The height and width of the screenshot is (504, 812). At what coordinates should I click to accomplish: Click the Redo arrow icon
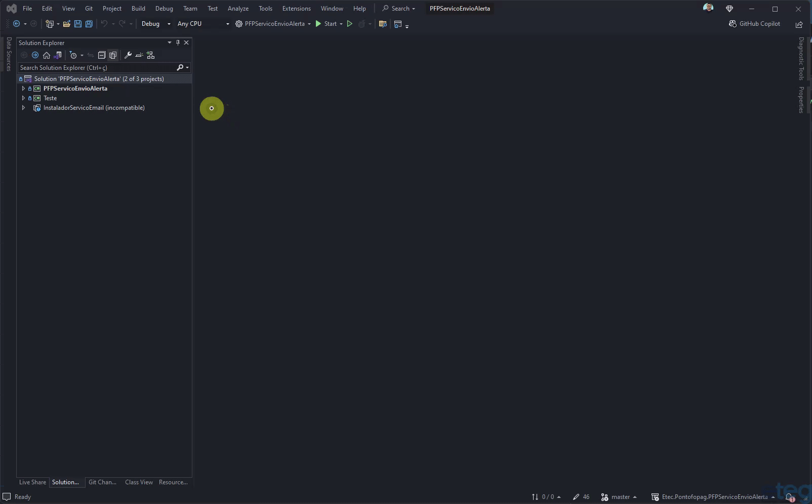pyautogui.click(x=122, y=24)
